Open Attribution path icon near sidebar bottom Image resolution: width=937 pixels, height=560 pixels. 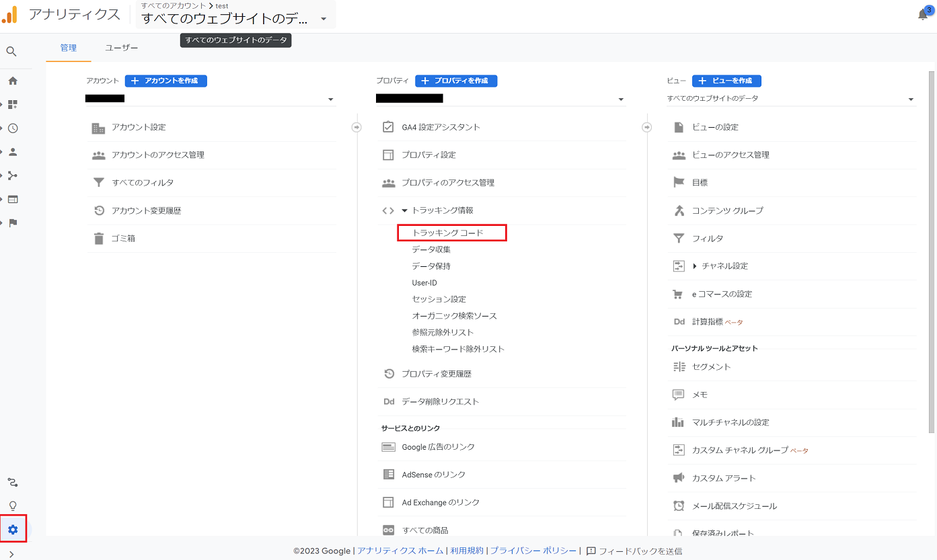[13, 482]
